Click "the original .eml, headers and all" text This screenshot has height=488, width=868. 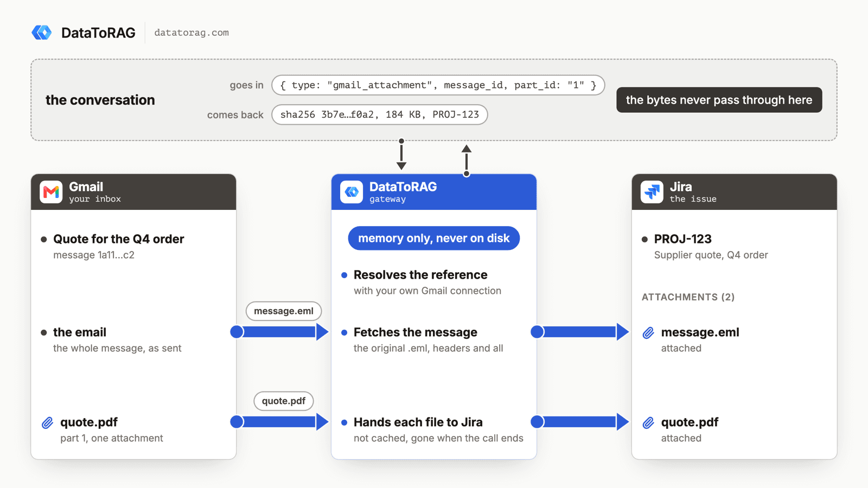pyautogui.click(x=429, y=348)
